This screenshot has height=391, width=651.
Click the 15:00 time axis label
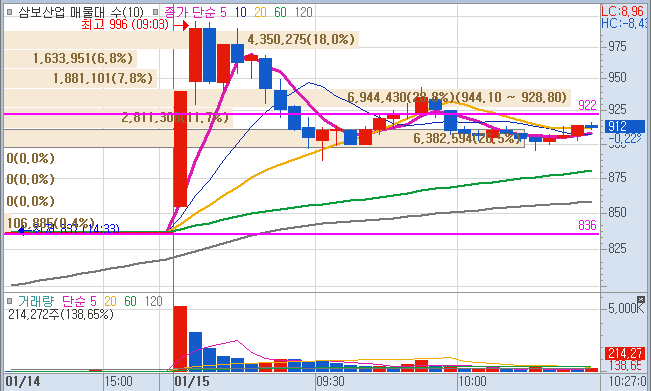[x=118, y=381]
